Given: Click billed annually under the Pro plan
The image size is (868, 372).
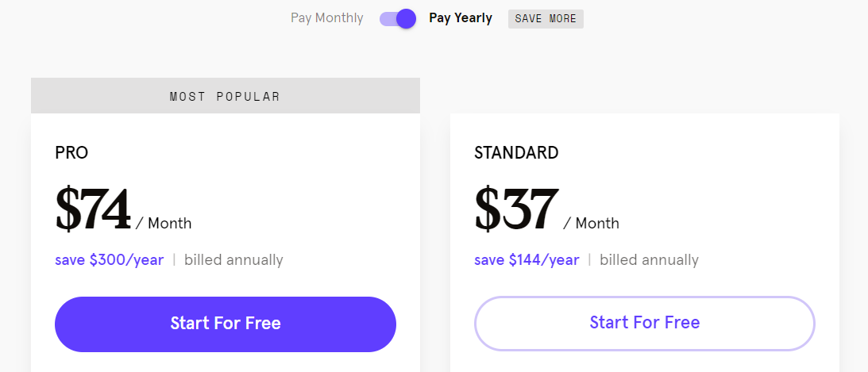Looking at the screenshot, I should coord(233,260).
